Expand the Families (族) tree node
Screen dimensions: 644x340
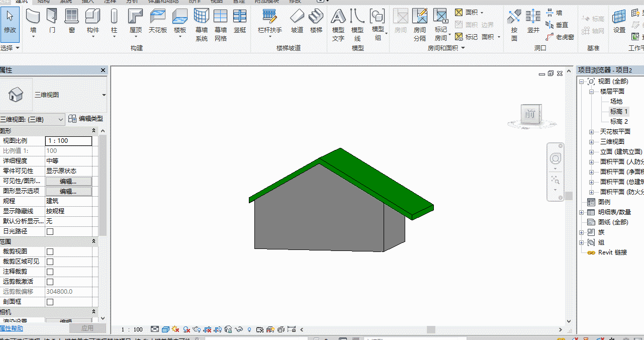(582, 232)
